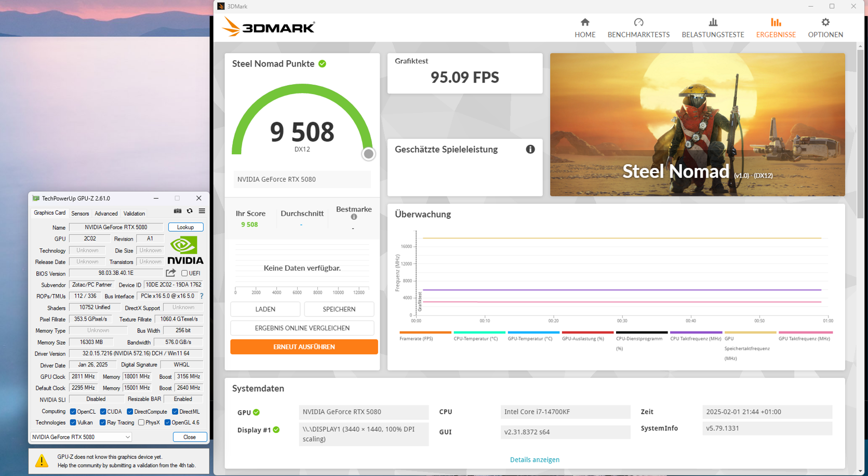Image resolution: width=868 pixels, height=476 pixels.
Task: Click the Display #1 verified check icon
Action: click(276, 430)
